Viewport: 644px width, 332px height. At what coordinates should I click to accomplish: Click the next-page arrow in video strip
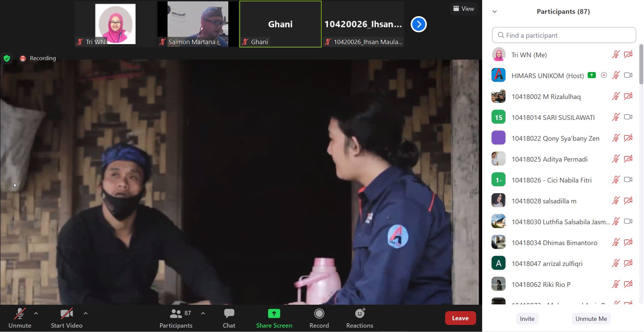pyautogui.click(x=418, y=24)
